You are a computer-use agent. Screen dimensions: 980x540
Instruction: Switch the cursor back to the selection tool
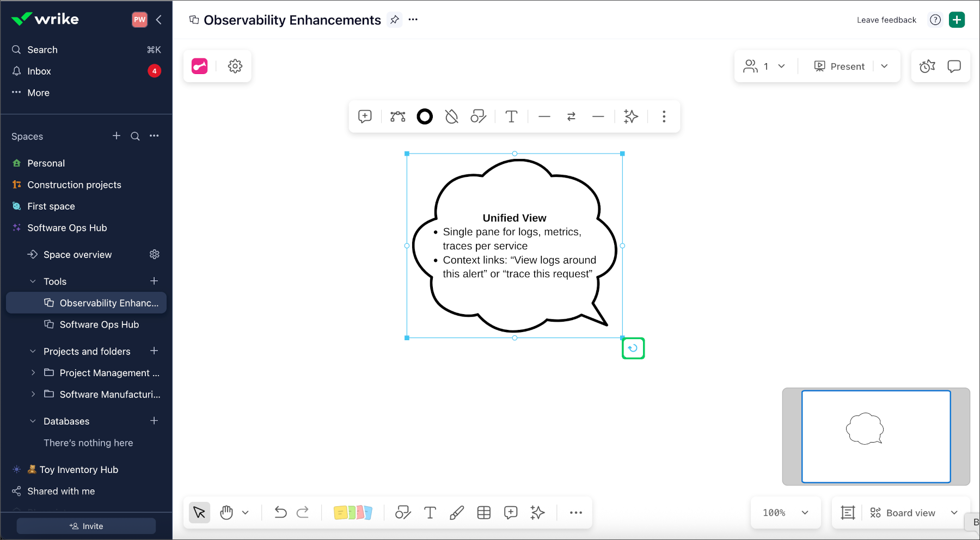199,512
